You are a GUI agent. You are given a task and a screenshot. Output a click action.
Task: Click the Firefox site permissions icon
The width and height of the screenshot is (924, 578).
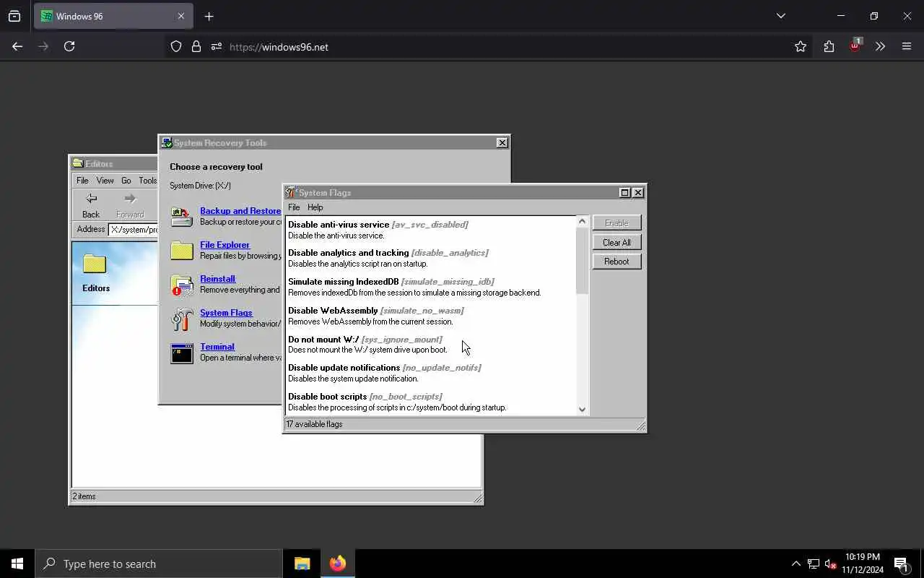217,46
